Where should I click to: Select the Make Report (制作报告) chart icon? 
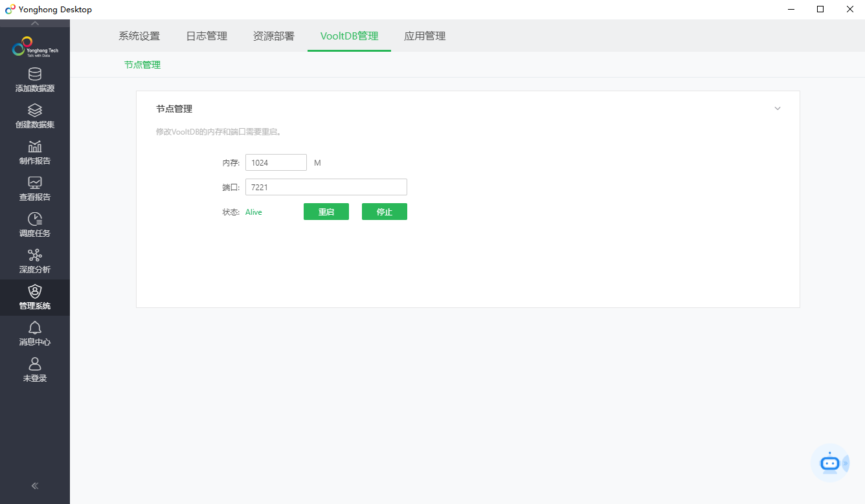point(35,147)
